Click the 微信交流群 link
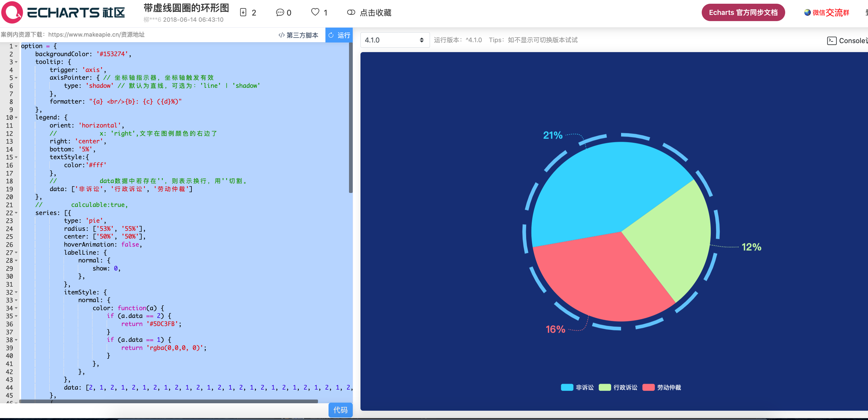 coord(830,12)
